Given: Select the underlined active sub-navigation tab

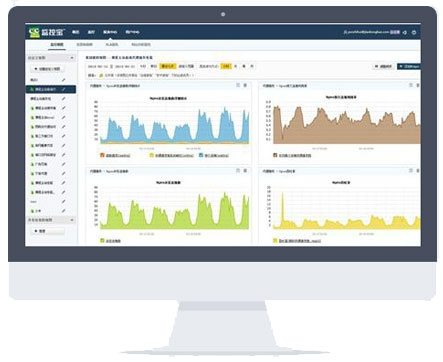Looking at the screenshot, I should (x=57, y=45).
